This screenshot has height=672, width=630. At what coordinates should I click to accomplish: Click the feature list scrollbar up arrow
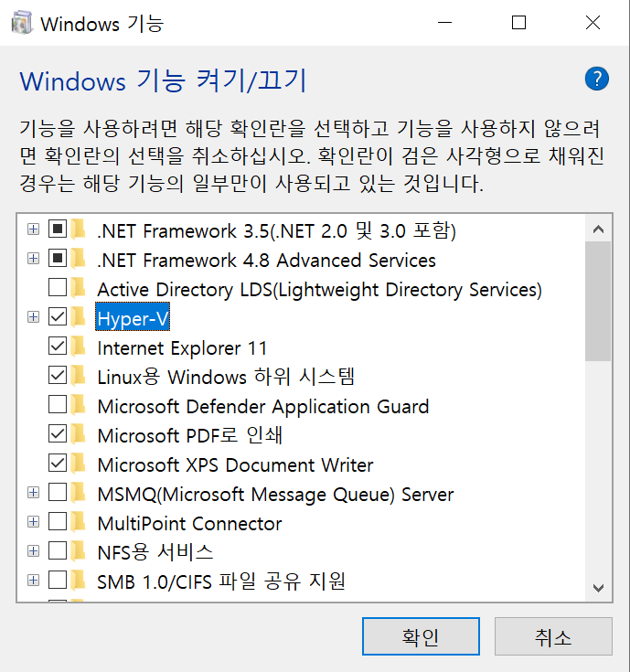[598, 229]
